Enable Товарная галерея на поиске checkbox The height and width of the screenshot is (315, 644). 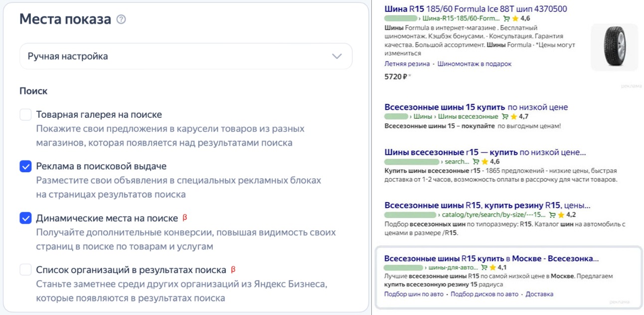[25, 115]
